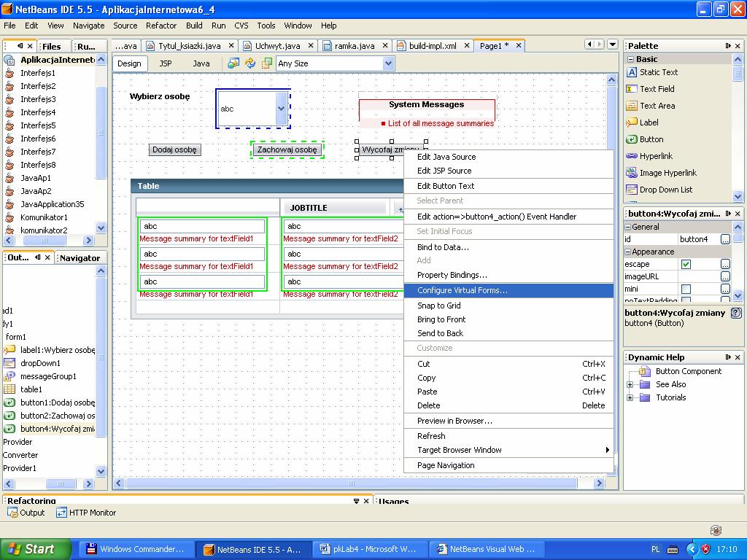Collapse the Basic palette section
This screenshot has height=560, width=747.
tap(631, 59)
